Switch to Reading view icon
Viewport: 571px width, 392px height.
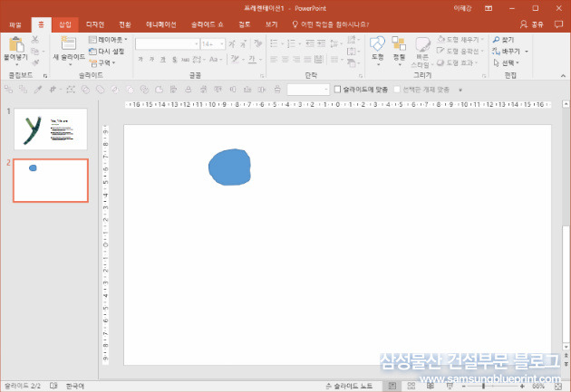pos(431,387)
